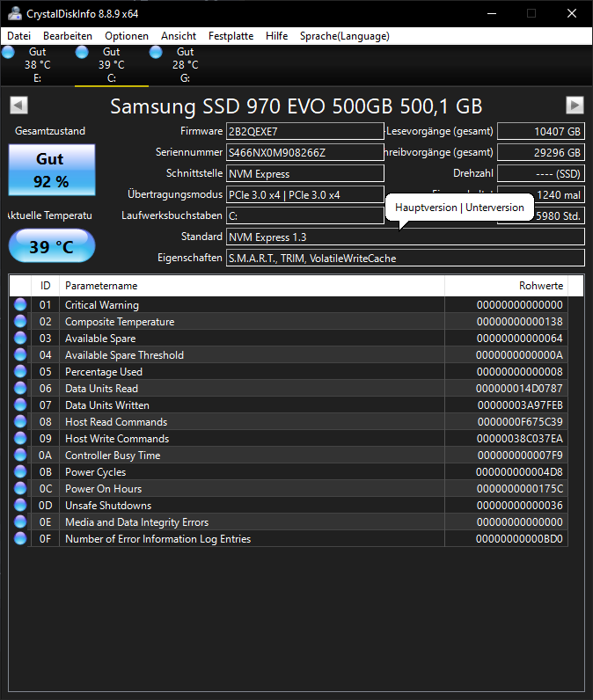Click the Übertragungsmodus field
The image size is (593, 700).
point(305,194)
